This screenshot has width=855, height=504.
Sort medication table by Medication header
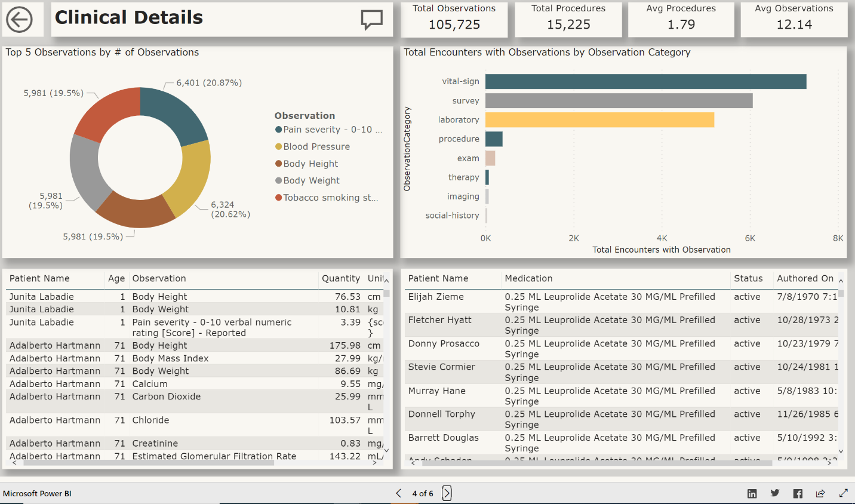[528, 279]
